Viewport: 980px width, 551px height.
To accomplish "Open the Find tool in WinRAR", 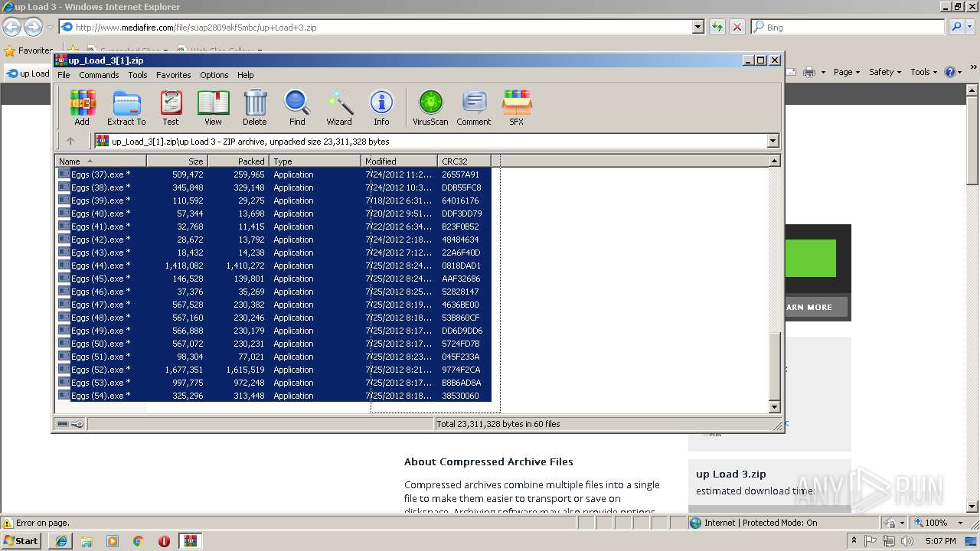I will coord(297,107).
